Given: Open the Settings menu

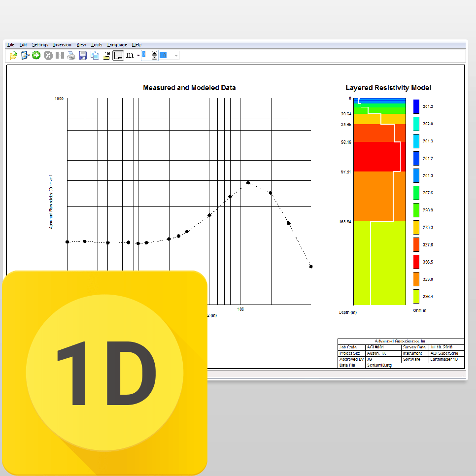Looking at the screenshot, I should (40, 44).
